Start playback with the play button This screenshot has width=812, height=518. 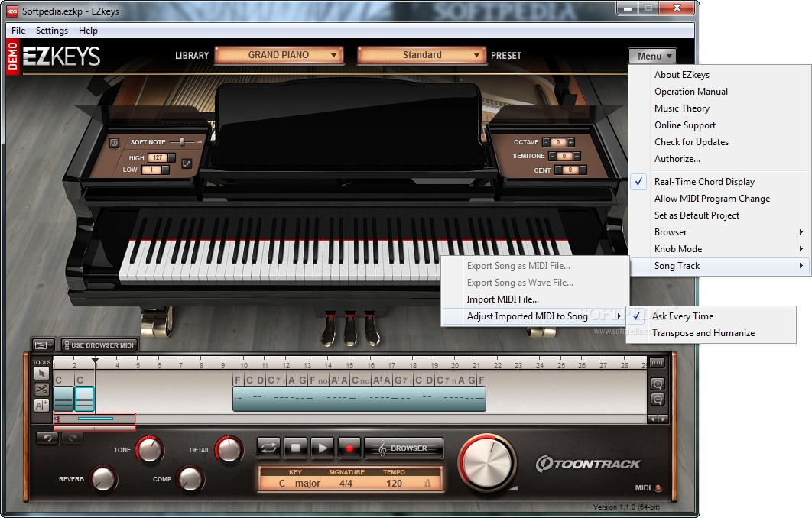click(323, 448)
